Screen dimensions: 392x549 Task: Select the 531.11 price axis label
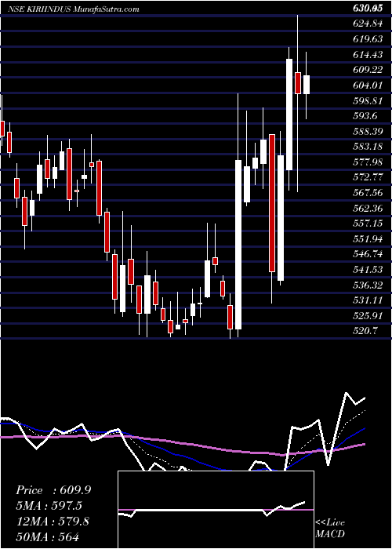(x=368, y=300)
